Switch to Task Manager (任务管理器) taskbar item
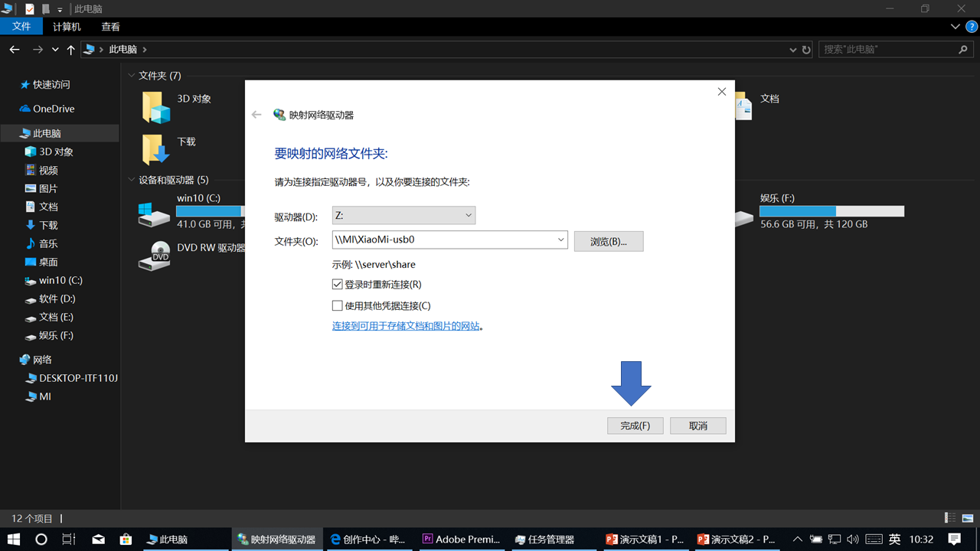 (x=553, y=540)
